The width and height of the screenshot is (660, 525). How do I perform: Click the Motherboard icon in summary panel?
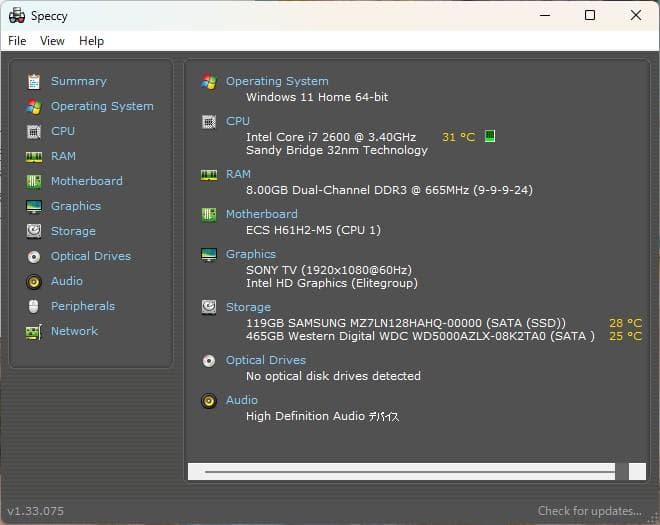coord(209,215)
